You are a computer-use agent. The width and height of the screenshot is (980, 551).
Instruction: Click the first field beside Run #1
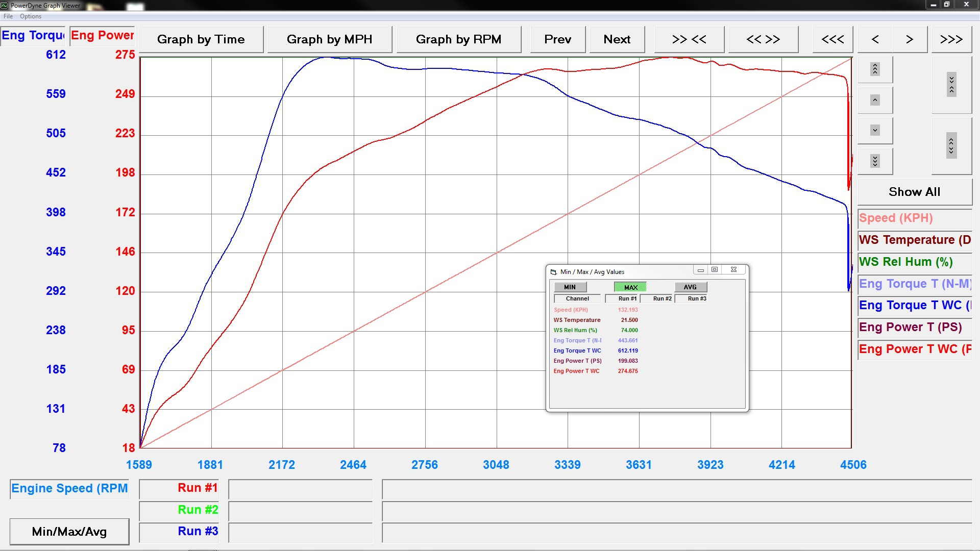pos(301,489)
